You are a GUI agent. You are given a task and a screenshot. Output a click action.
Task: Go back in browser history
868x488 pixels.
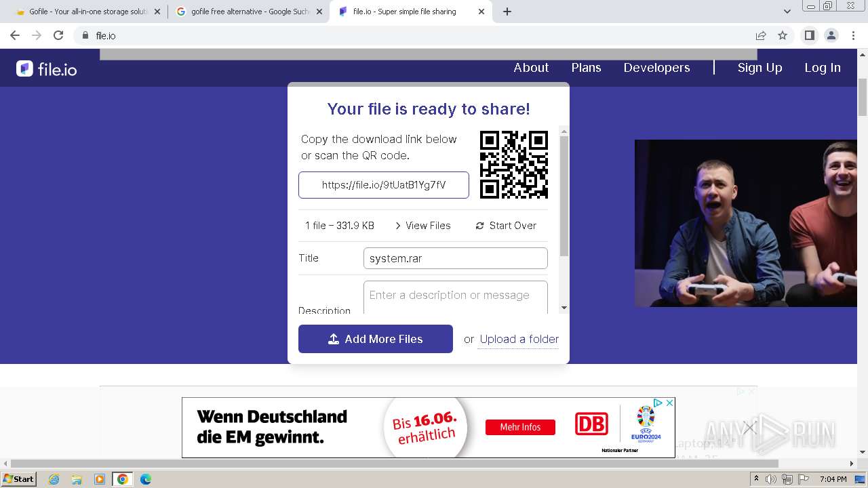(x=15, y=35)
